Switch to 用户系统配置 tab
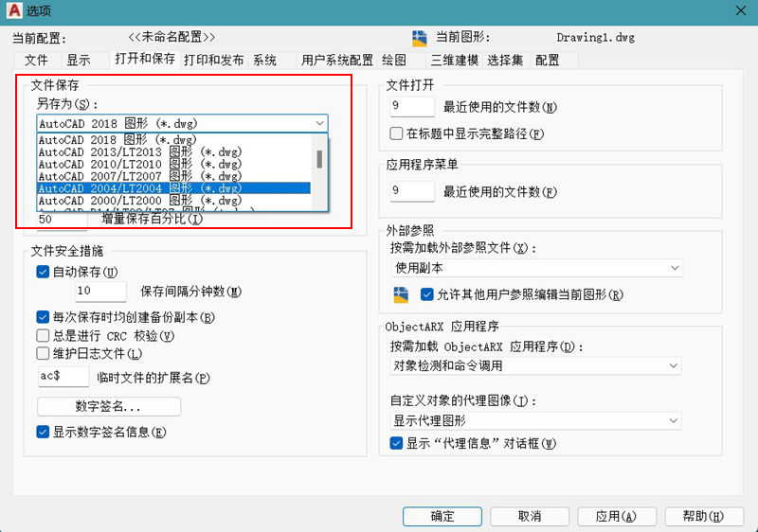 click(x=337, y=60)
